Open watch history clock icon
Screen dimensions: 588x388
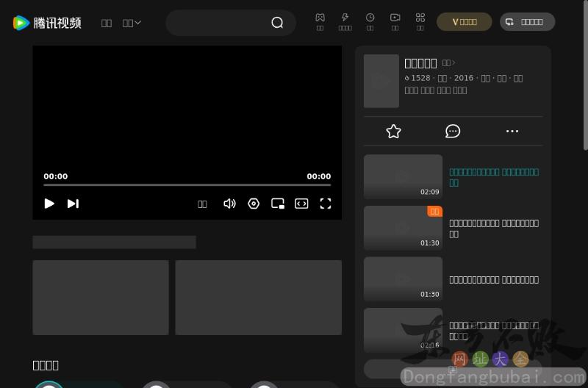pos(370,18)
